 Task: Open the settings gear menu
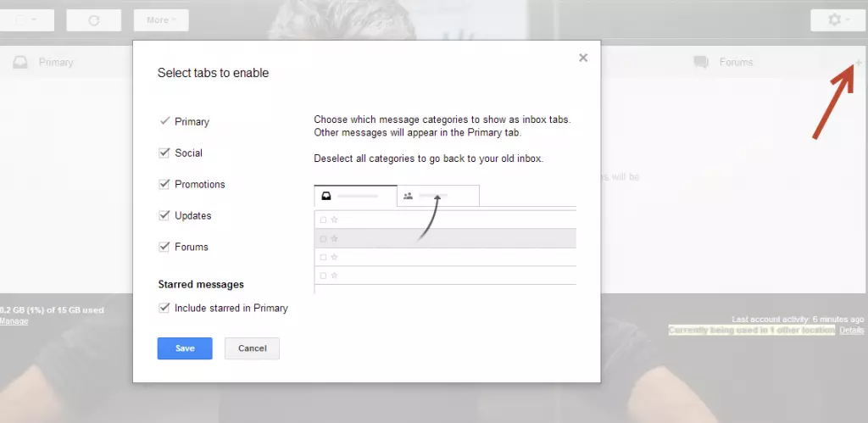[837, 20]
